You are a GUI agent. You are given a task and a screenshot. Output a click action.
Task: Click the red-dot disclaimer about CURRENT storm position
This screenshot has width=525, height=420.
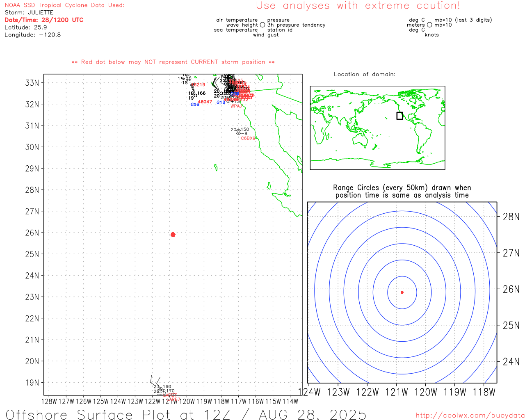[x=173, y=62]
